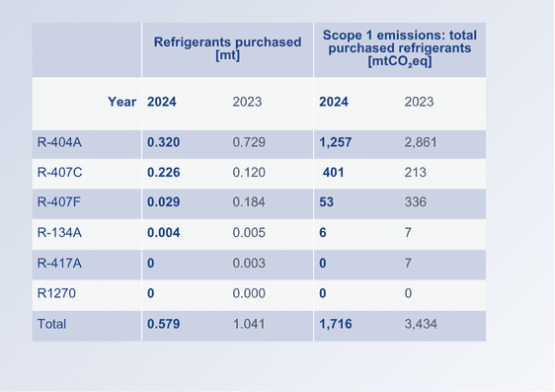Click the R-407C row label
This screenshot has width=555, height=392.
59,172
